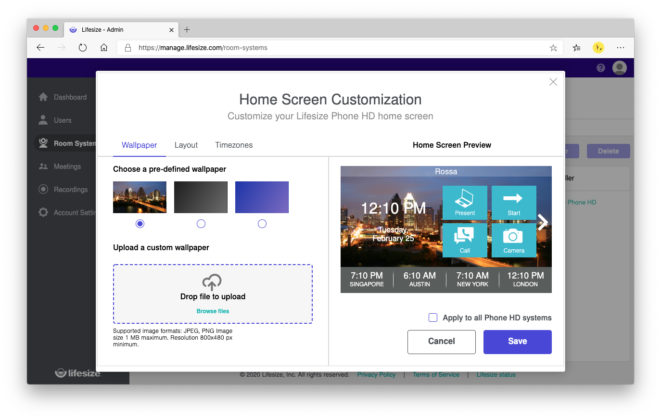The width and height of the screenshot is (661, 420).
Task: Open the browser home page icon
Action: point(104,48)
